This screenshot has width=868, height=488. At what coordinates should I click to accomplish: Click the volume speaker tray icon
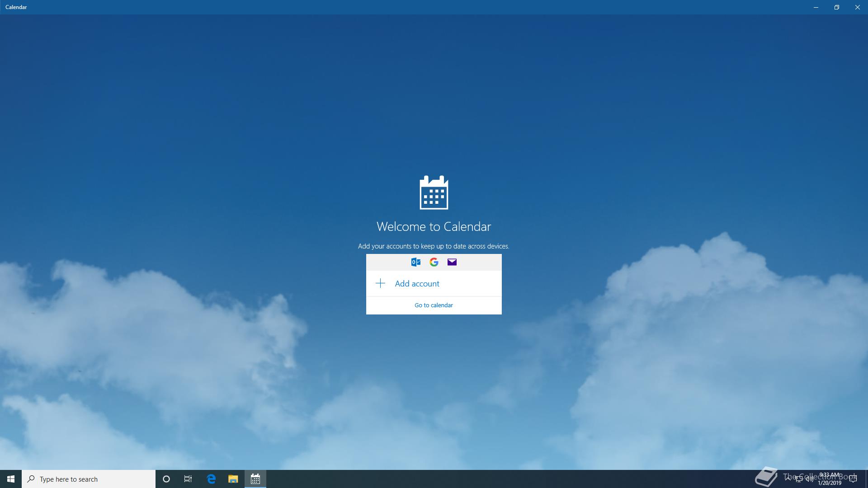point(809,479)
